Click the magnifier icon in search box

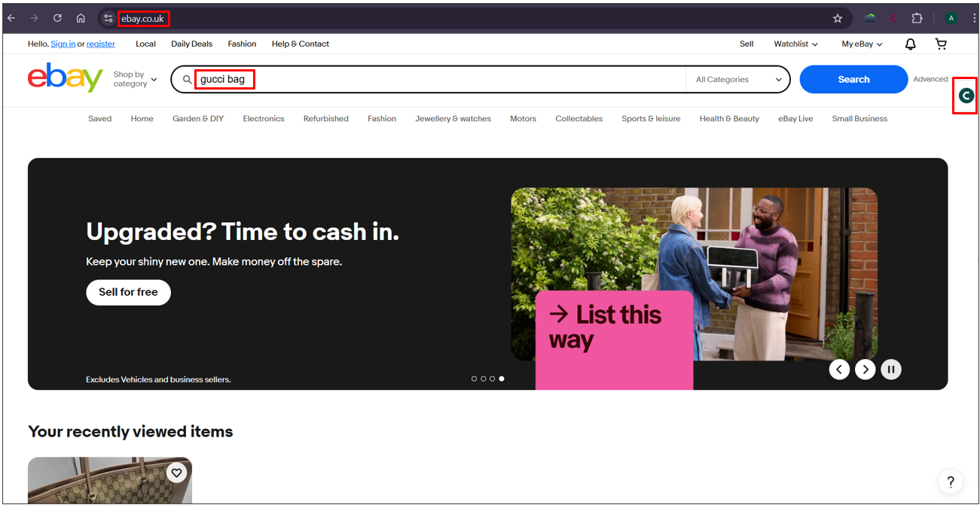click(188, 79)
